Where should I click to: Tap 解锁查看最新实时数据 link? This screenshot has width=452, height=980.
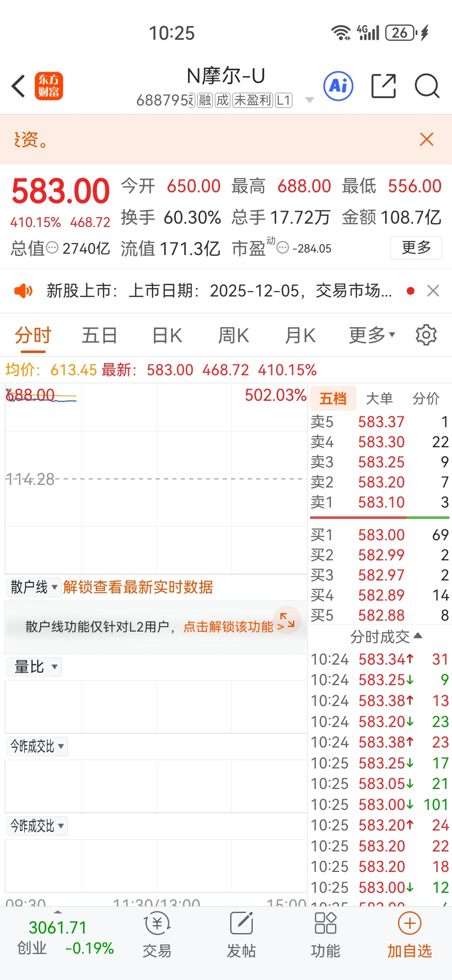coord(138,587)
